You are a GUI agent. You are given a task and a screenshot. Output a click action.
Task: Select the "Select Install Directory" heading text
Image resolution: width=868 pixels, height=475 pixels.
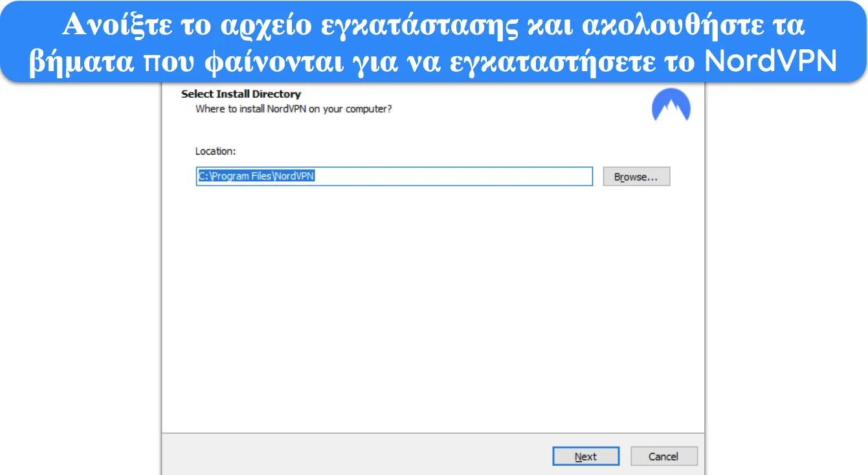(241, 94)
